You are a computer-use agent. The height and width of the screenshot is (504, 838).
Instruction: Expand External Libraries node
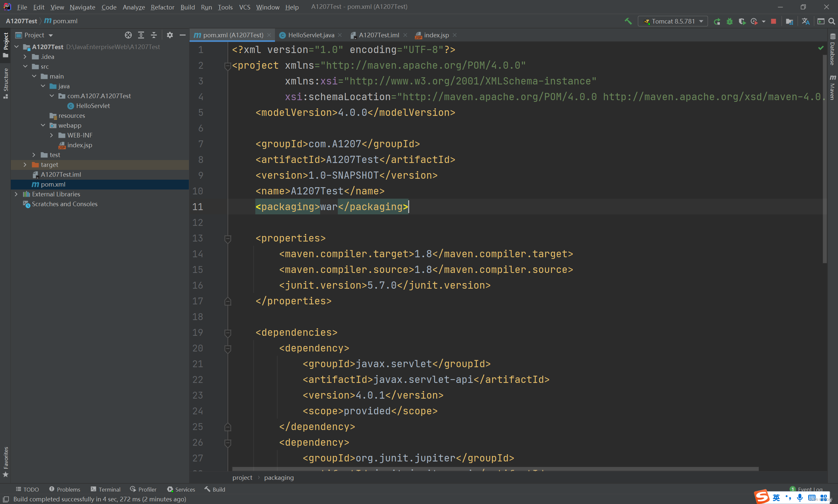(x=16, y=194)
